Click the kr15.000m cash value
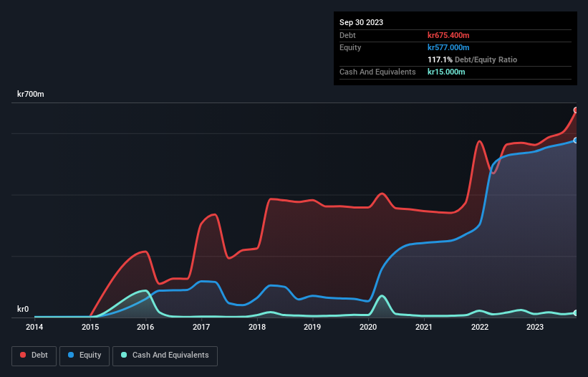Image resolution: width=588 pixels, height=377 pixels. pyautogui.click(x=446, y=72)
